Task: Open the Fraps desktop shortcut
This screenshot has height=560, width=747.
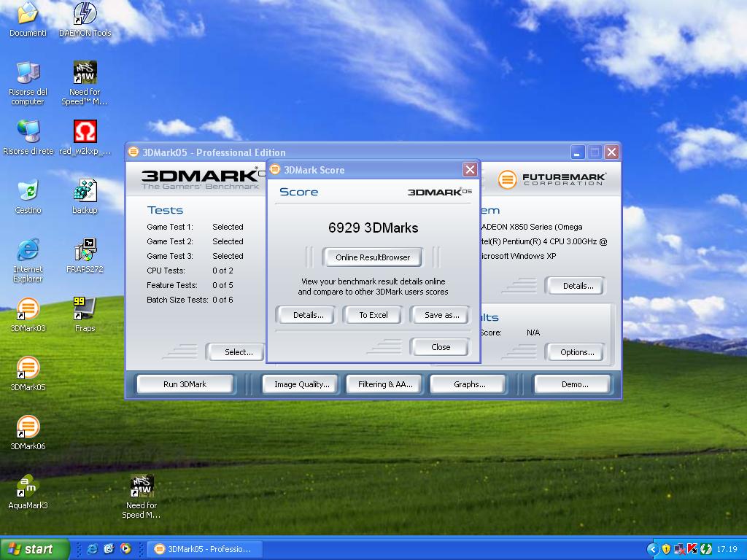Action: pos(85,309)
